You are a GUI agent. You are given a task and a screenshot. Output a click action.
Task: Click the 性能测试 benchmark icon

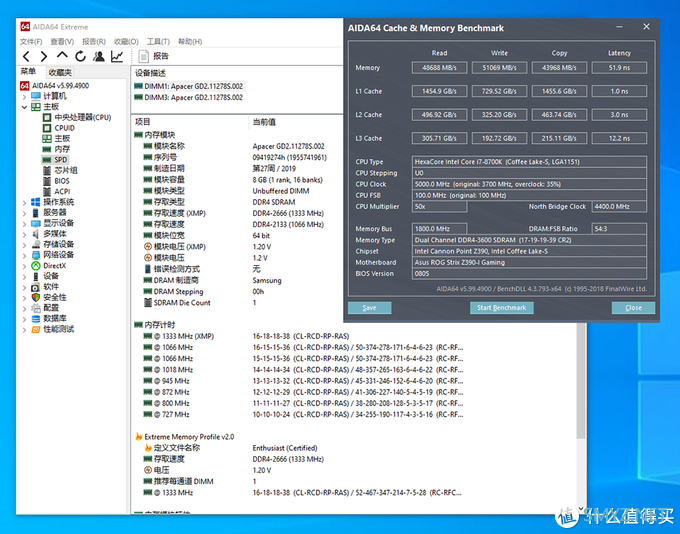tap(36, 329)
